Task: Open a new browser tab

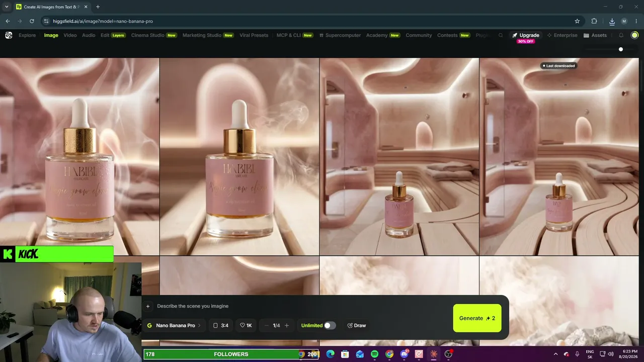Action: (x=98, y=7)
